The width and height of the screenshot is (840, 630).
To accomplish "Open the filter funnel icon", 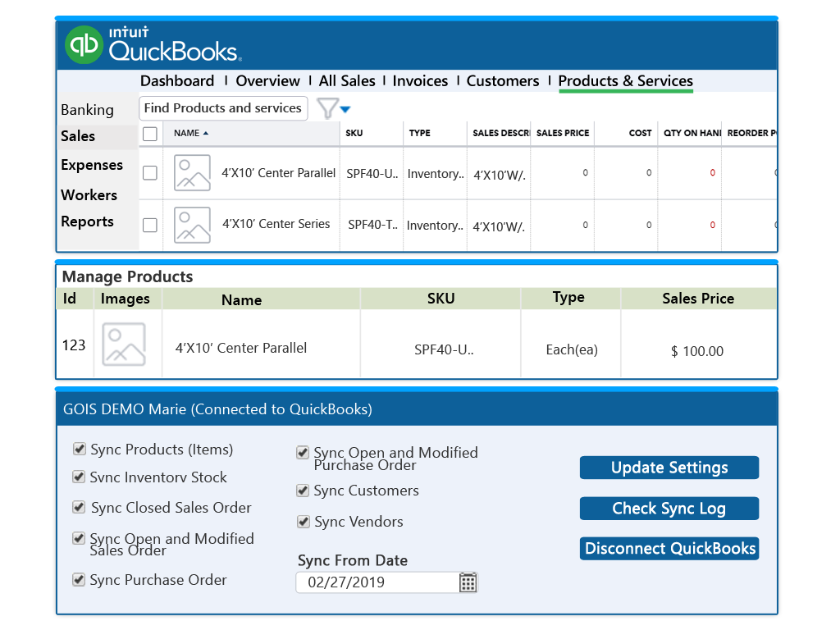I will tap(326, 108).
